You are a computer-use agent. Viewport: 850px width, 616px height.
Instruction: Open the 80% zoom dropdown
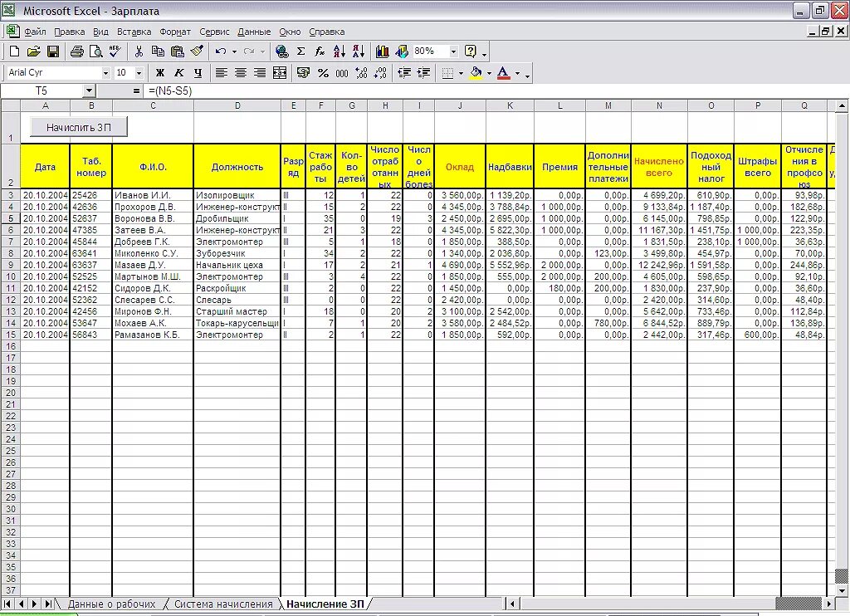point(454,51)
